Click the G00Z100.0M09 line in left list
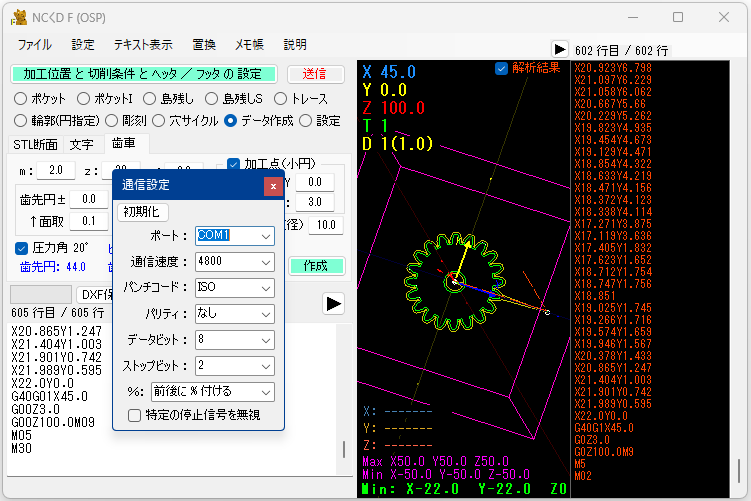Viewport: 751px width, 501px height. tap(53, 422)
